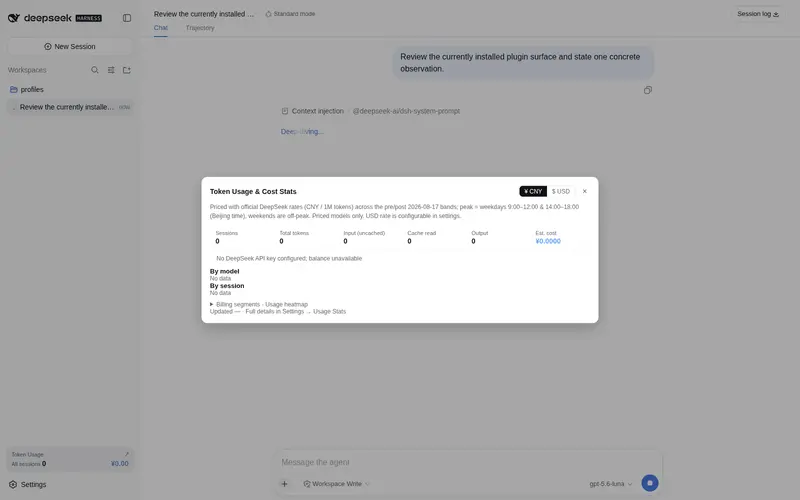Click the ¥0.00 token usage total
This screenshot has width=800, height=500.
coord(120,464)
